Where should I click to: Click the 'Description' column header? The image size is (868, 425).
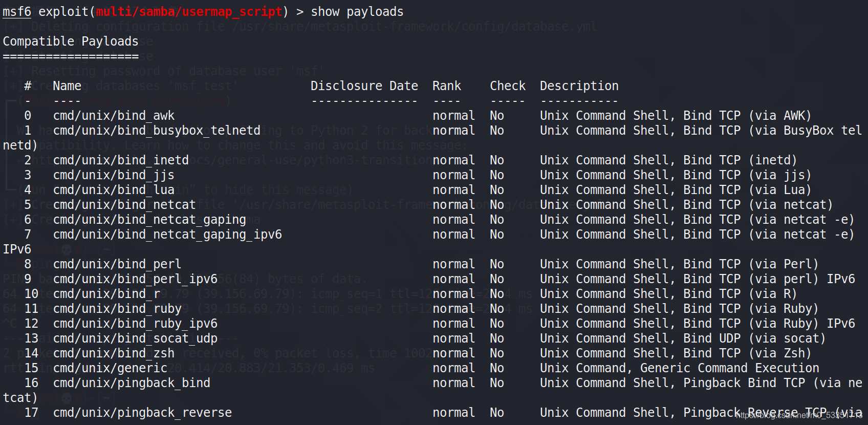[579, 86]
